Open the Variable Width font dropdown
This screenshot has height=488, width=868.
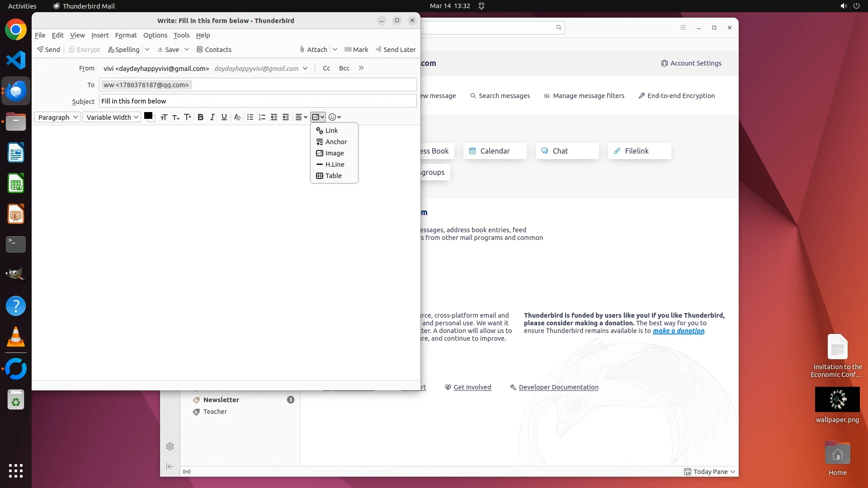point(112,117)
